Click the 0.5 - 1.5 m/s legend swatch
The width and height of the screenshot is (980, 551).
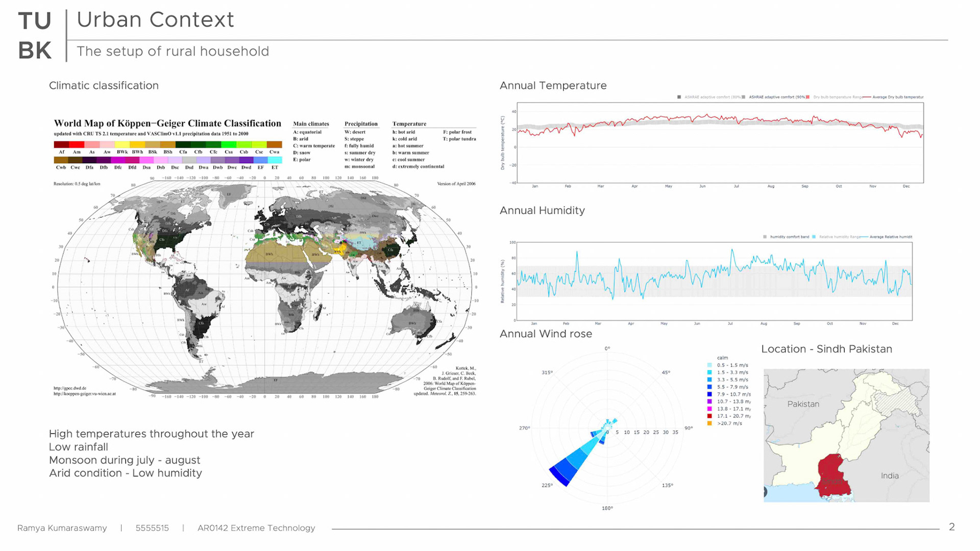[709, 365]
